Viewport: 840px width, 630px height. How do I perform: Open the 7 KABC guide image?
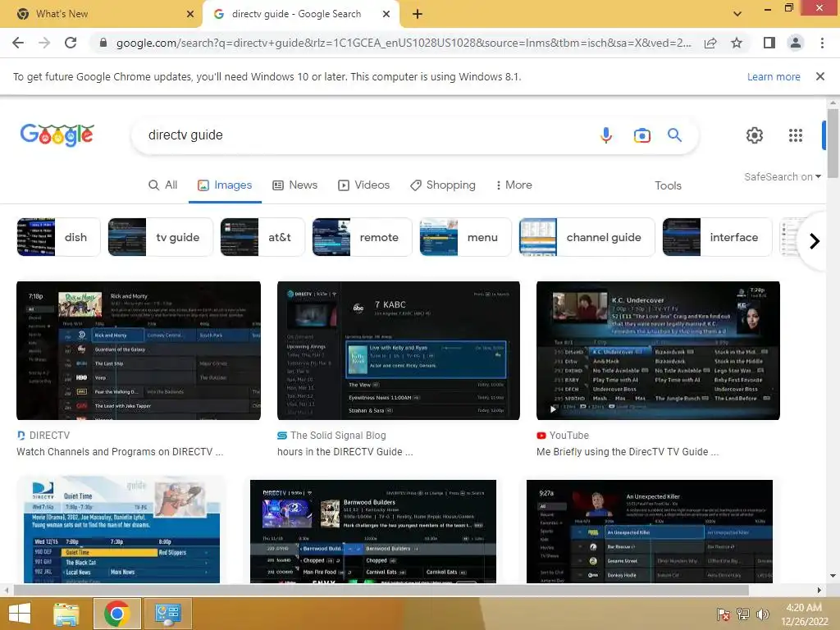pyautogui.click(x=399, y=350)
